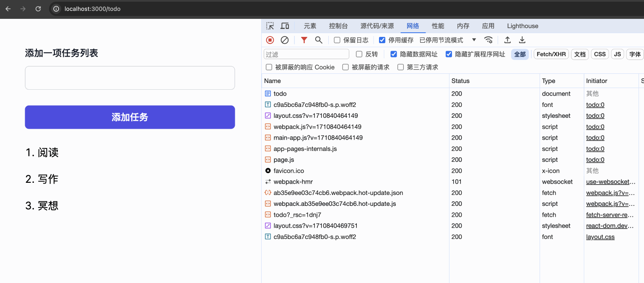This screenshot has width=644, height=283.
Task: Click the browser back arrow
Action: coord(8,9)
